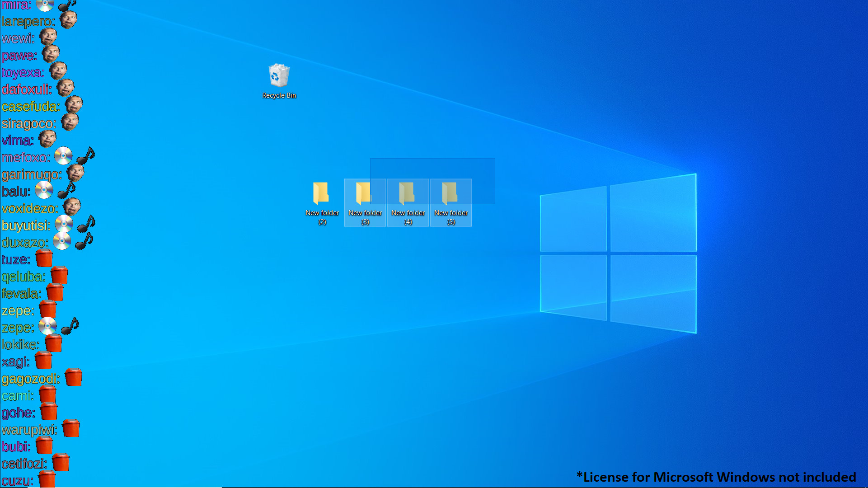Screen dimensions: 868x488
Task: Select the CD icon beside mira
Action: click(x=44, y=5)
